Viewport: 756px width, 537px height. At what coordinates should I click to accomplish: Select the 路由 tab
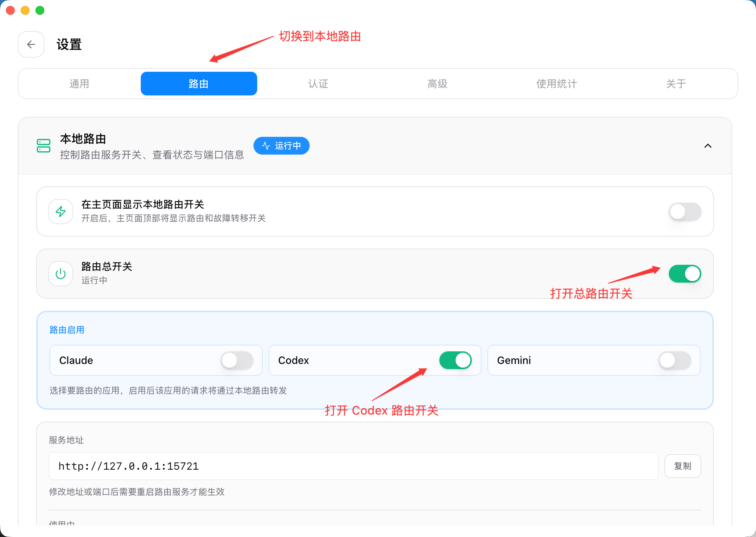[199, 84]
